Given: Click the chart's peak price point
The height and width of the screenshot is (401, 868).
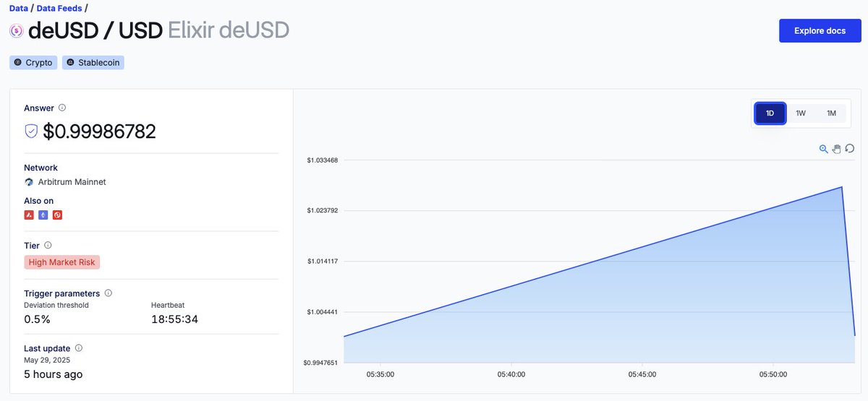Looking at the screenshot, I should [842, 187].
